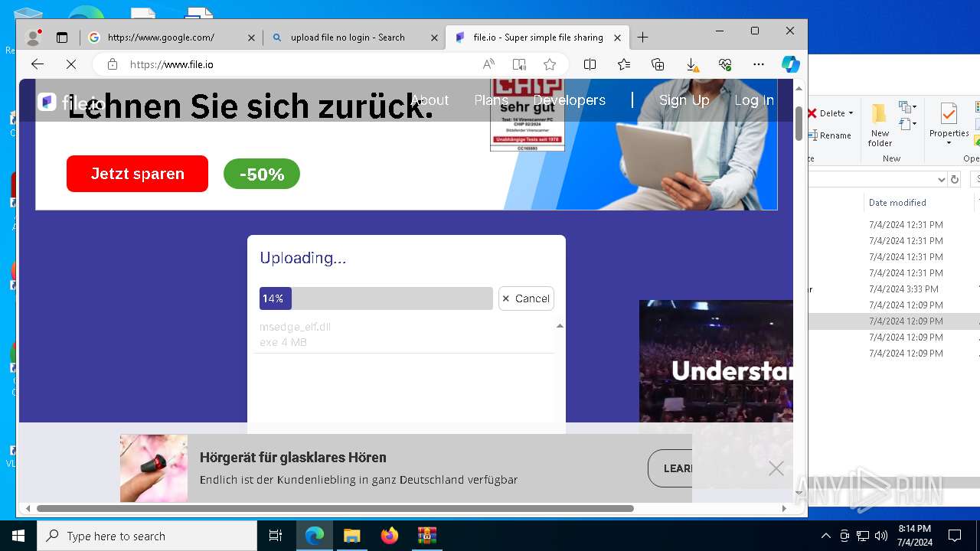Image resolution: width=980 pixels, height=551 pixels.
Task: Click the vertical page scrollbar thumb
Action: [x=799, y=123]
